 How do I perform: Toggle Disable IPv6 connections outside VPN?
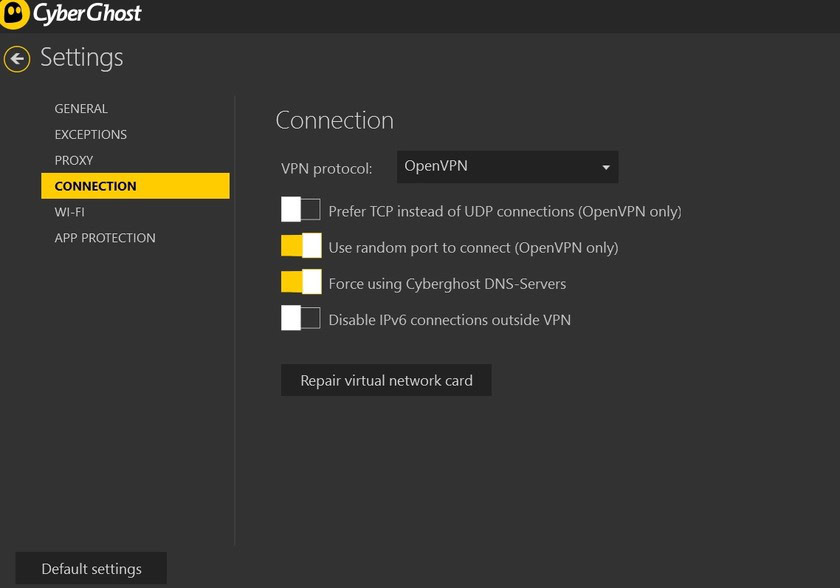[x=300, y=318]
